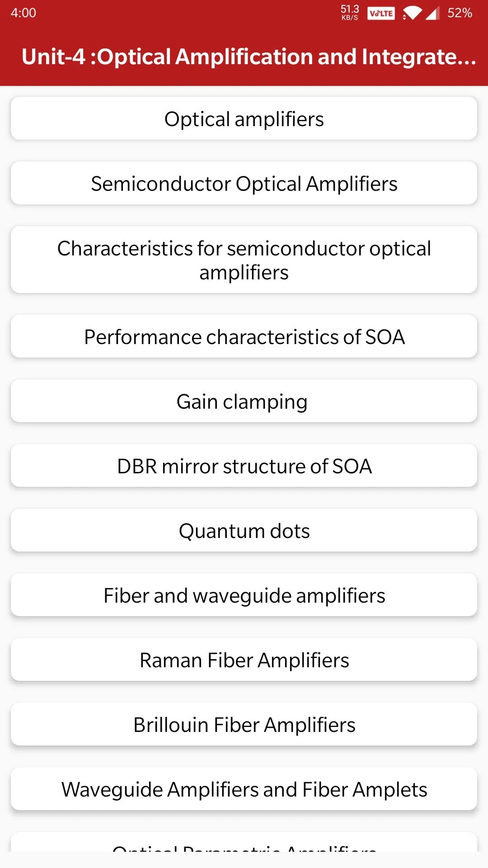Open the partially visible Optical Parametric Amplifiers item
488x868 pixels.
tap(244, 842)
